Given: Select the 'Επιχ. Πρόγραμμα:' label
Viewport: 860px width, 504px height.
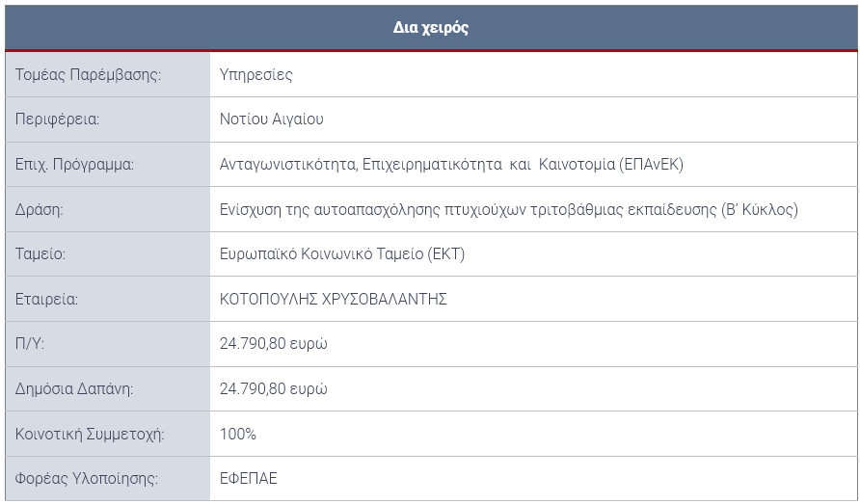Looking at the screenshot, I should click(74, 165).
